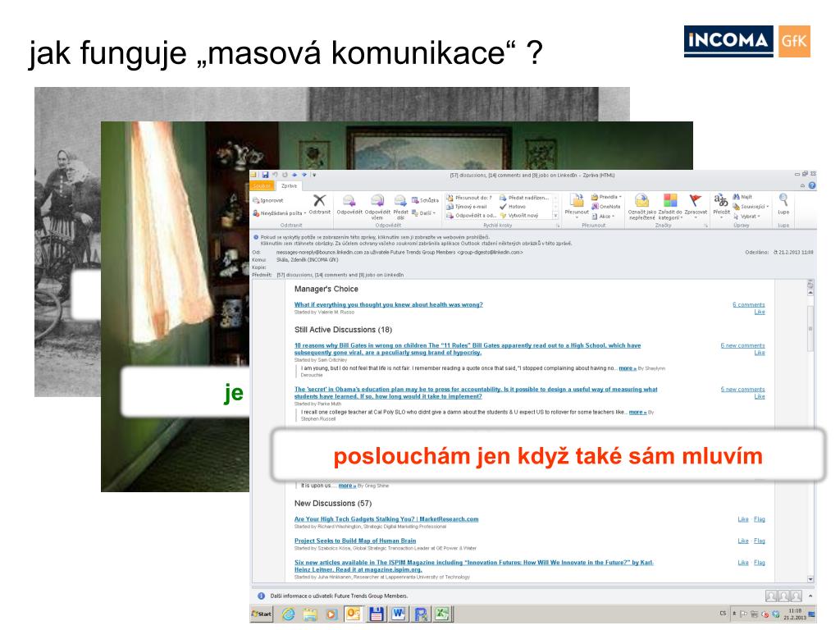This screenshot has width=840, height=630.
Task: Open link 'What if everything you thought you knew about health was wrong?'
Action: pos(388,305)
